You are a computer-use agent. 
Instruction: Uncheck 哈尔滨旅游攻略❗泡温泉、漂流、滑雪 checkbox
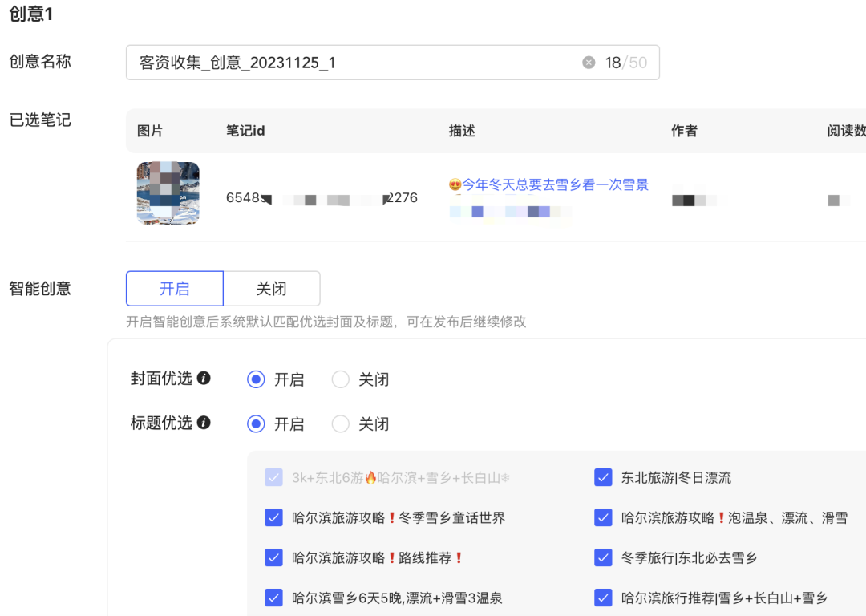tap(603, 517)
